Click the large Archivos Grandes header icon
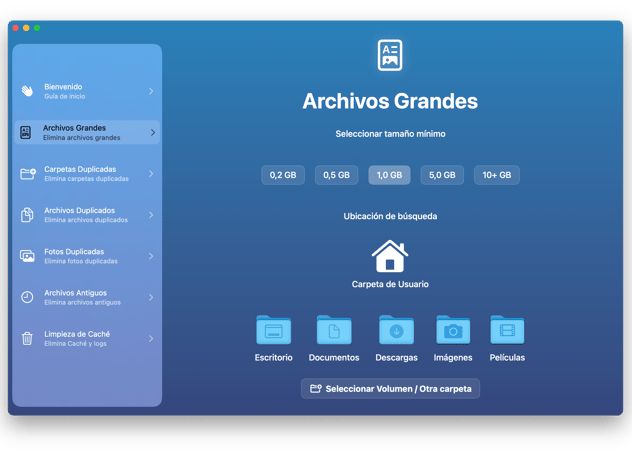This screenshot has height=455, width=632. (x=390, y=55)
